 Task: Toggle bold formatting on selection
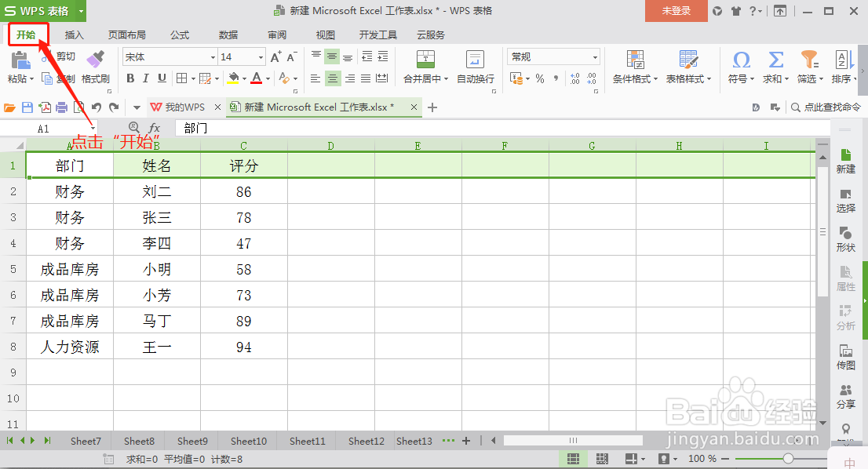click(130, 78)
